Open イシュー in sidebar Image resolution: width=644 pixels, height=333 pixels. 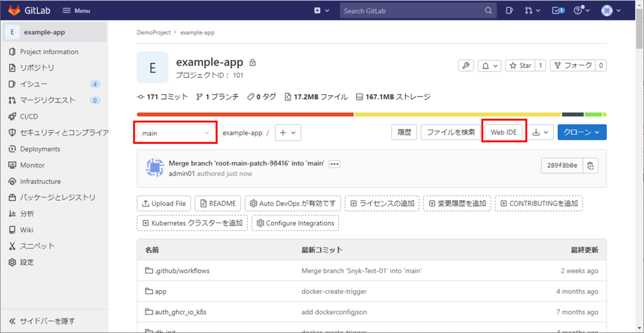pos(34,84)
